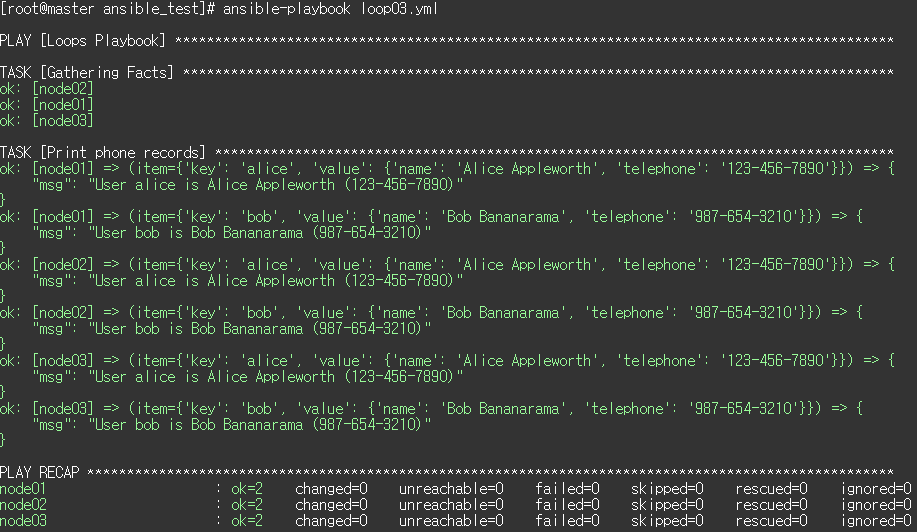Click the node03 'User alice is Alice Appleworth' msg line

pyautogui.click(x=248, y=376)
